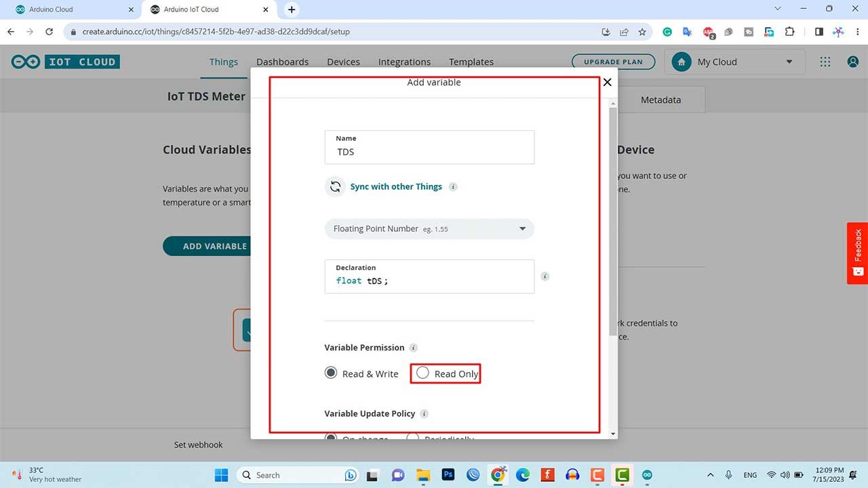This screenshot has height=488, width=868.
Task: Click the info icon next to Variable Permission
Action: coord(414,348)
